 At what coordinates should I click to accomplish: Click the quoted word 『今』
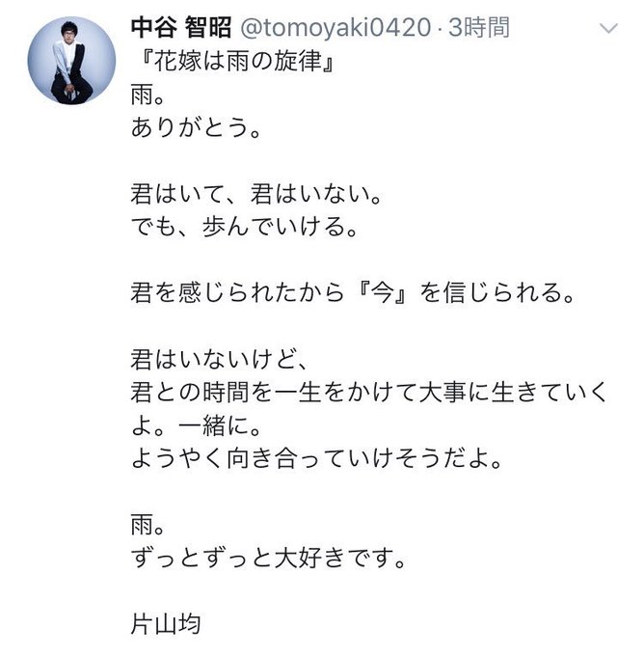click(382, 292)
